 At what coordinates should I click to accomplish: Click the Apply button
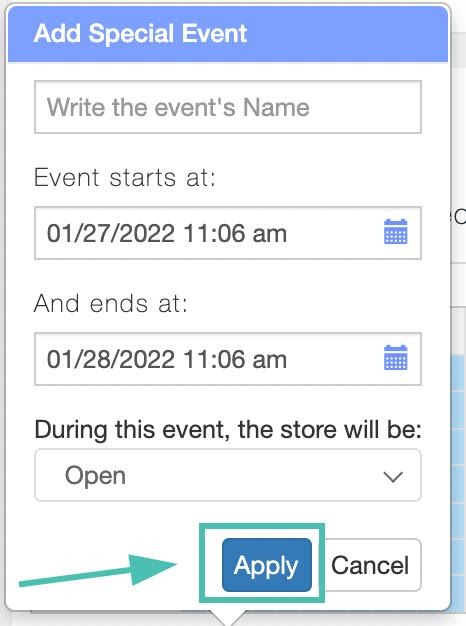click(x=267, y=565)
